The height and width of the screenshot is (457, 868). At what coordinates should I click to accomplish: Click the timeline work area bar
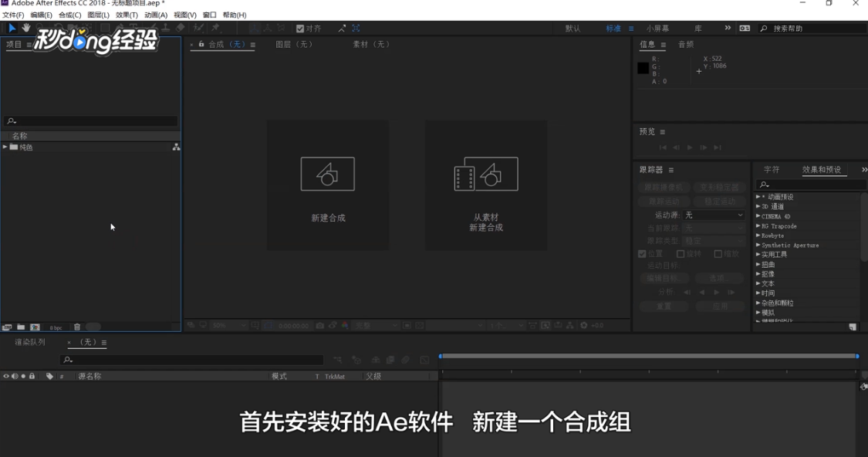tap(649, 356)
